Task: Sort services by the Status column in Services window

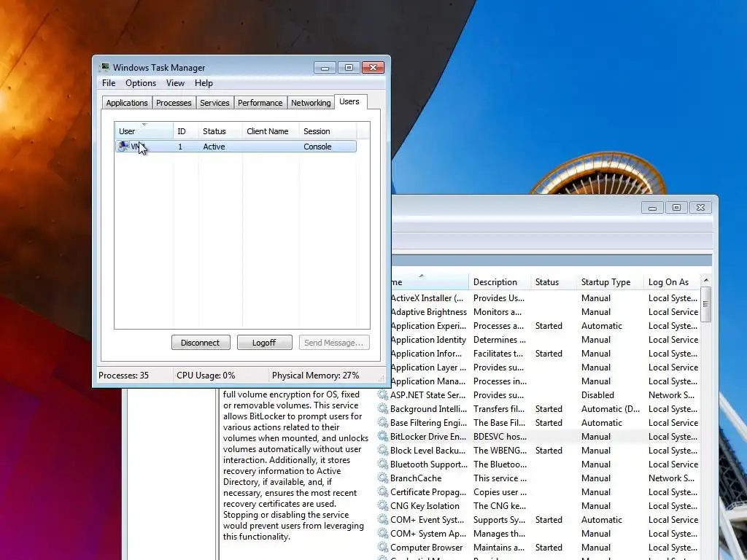Action: [x=553, y=282]
